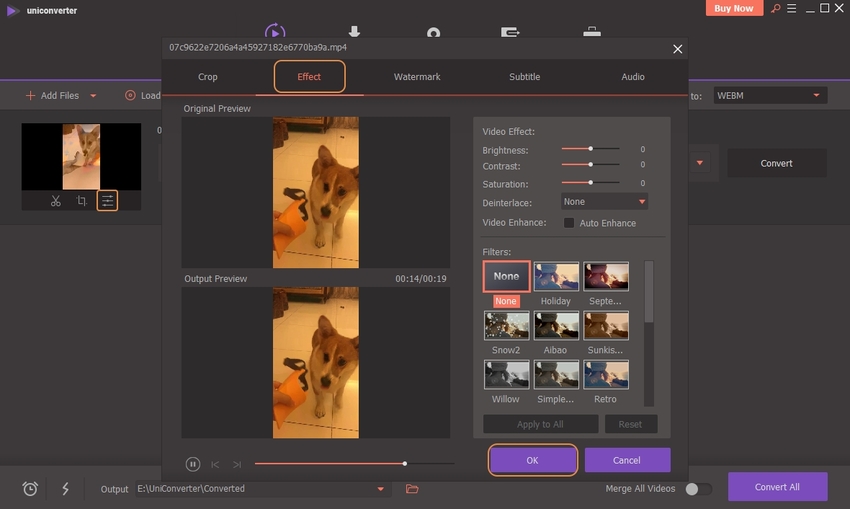Switch to the Watermark tab
The width and height of the screenshot is (850, 509).
pyautogui.click(x=417, y=77)
